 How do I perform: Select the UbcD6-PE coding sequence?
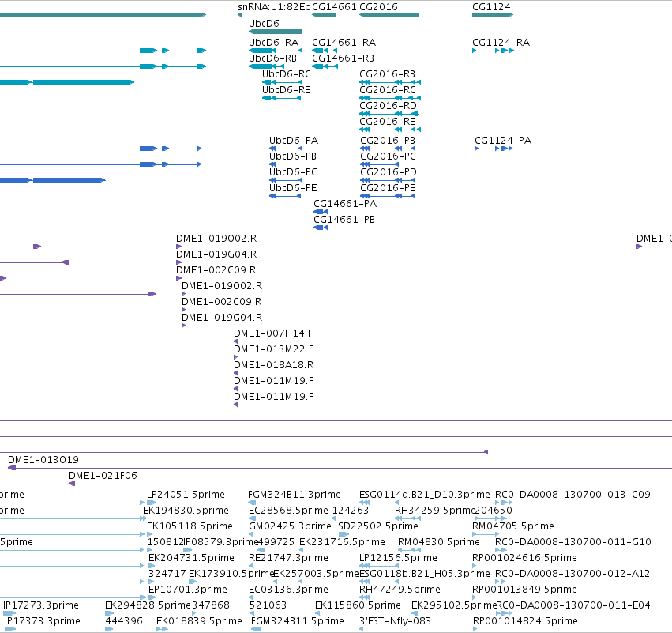(285, 197)
